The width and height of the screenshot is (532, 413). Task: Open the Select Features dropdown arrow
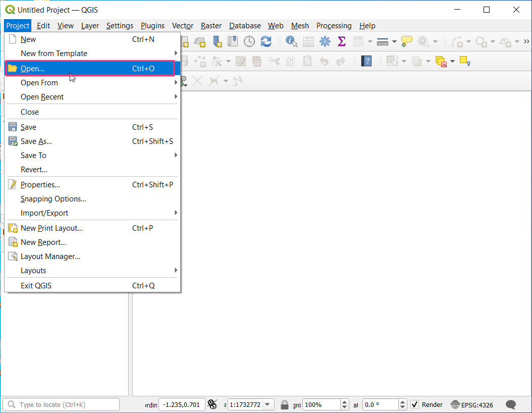tap(404, 62)
